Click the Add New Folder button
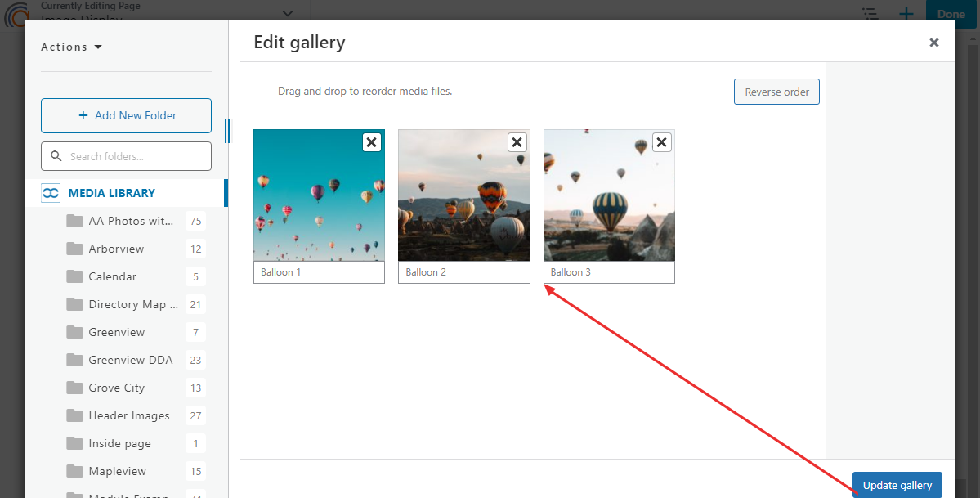980x498 pixels. click(x=126, y=116)
